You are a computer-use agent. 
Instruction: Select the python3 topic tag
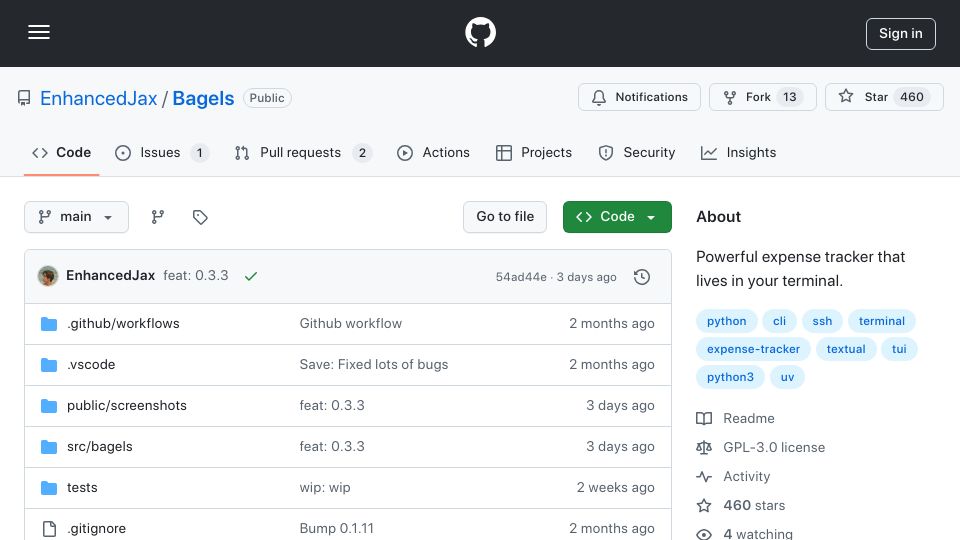click(x=730, y=377)
